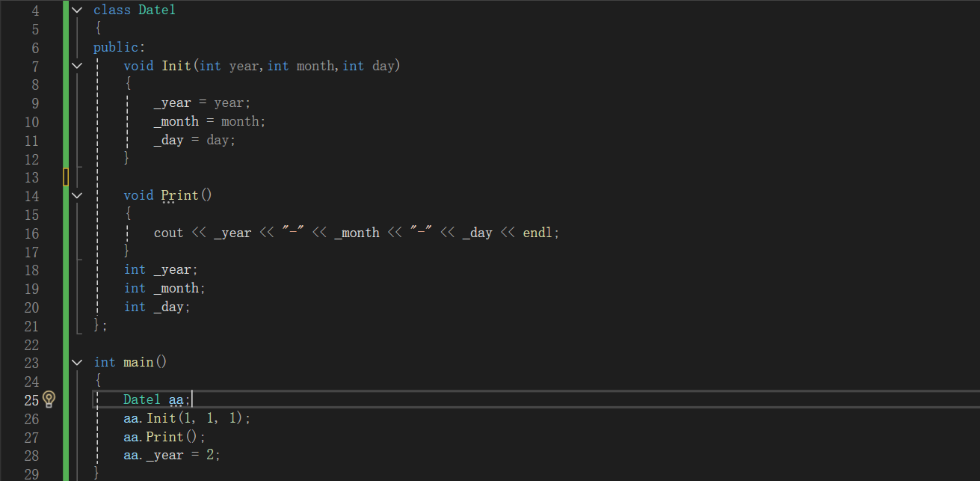Click the 'int _month;' member declaration
Image resolution: width=980 pixels, height=481 pixels.
[x=165, y=289]
